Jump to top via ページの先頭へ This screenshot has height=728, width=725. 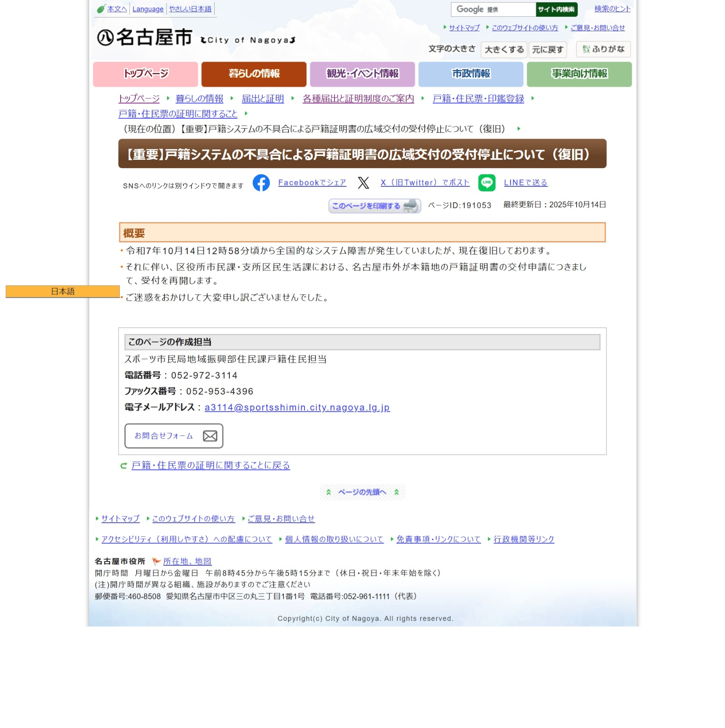pyautogui.click(x=362, y=492)
